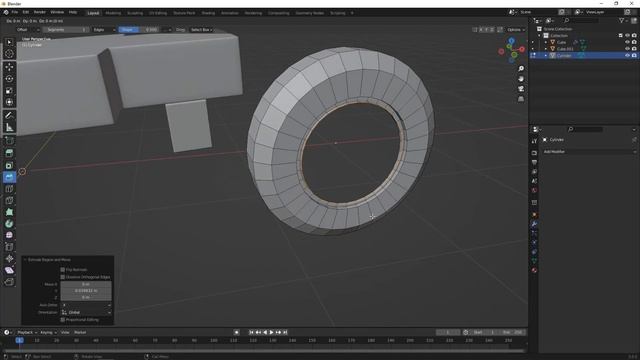
Task: Click the viewport zoom magnifier icon
Action: coord(521,69)
